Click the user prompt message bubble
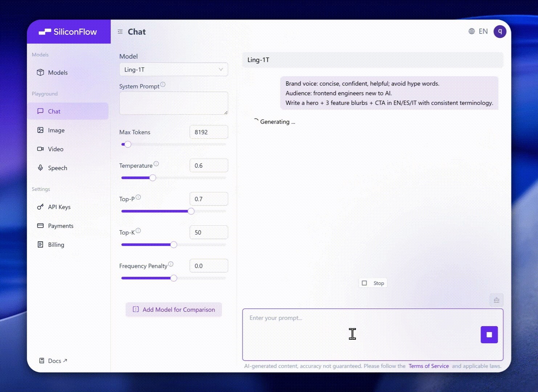 click(389, 93)
